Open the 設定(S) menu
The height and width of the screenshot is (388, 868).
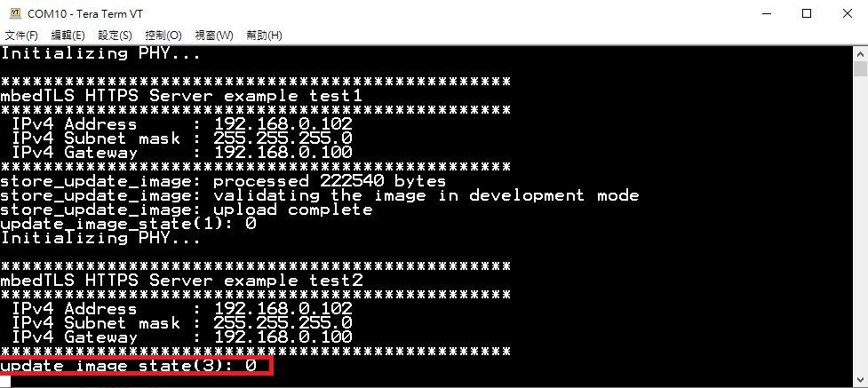(115, 36)
